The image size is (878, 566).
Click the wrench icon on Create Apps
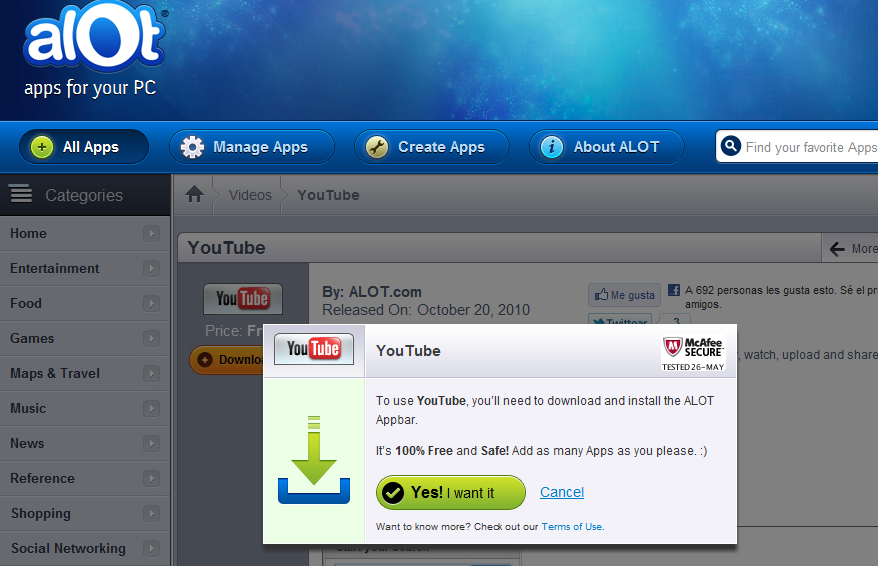pyautogui.click(x=377, y=147)
